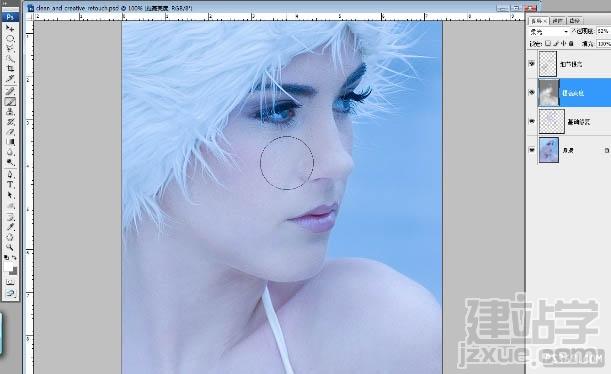
Task: Select the Elliptical Marquee tool
Action: point(10,39)
